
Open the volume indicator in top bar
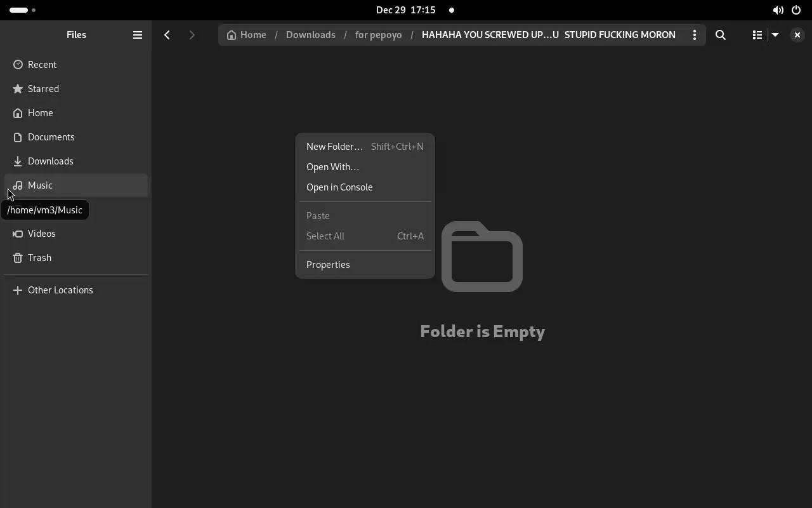coord(778,10)
